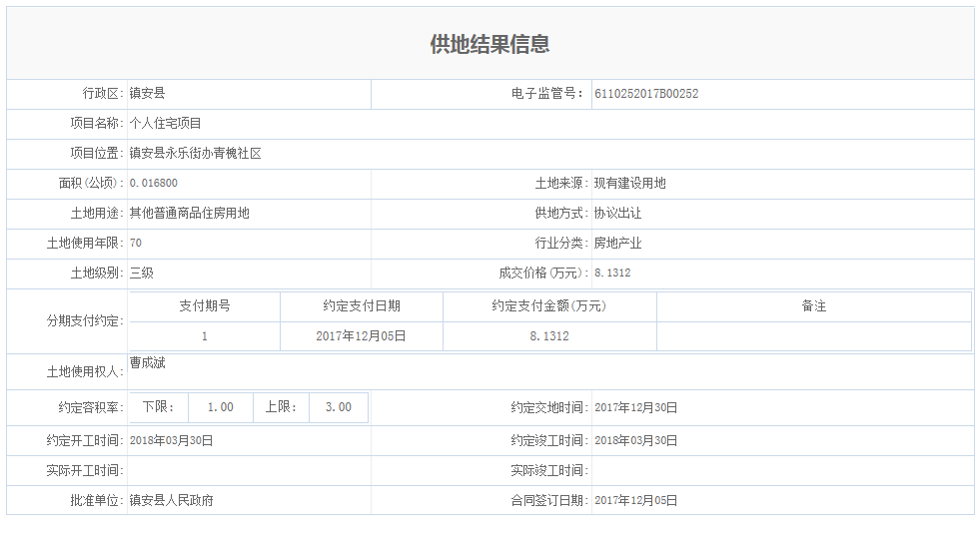The image size is (980, 552).
Task: Click the 上限 label cell
Action: click(281, 407)
